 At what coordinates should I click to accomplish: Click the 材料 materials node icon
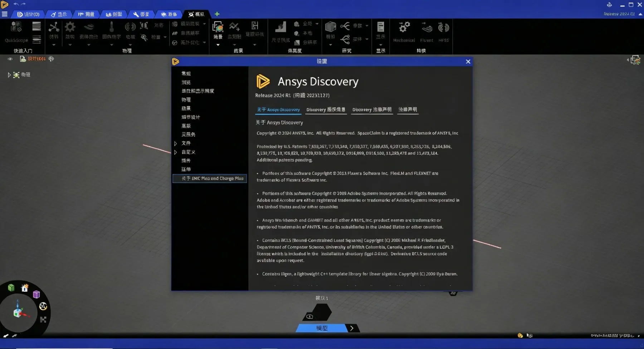point(54,27)
